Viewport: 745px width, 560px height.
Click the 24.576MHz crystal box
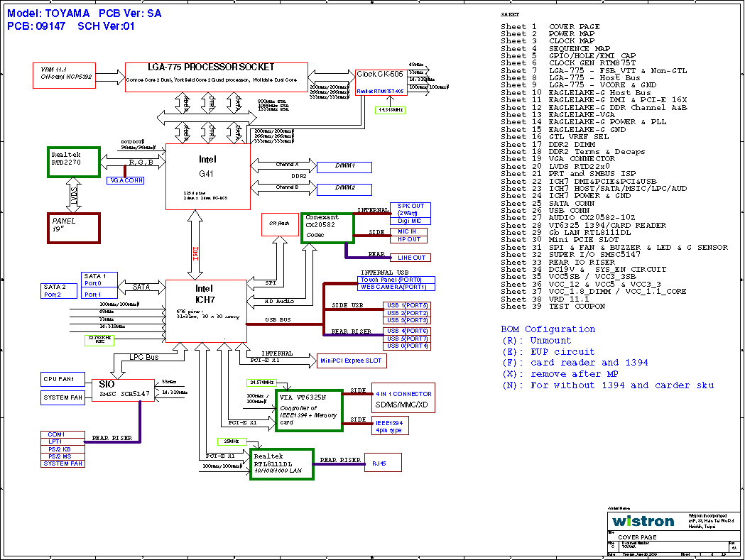click(x=261, y=383)
